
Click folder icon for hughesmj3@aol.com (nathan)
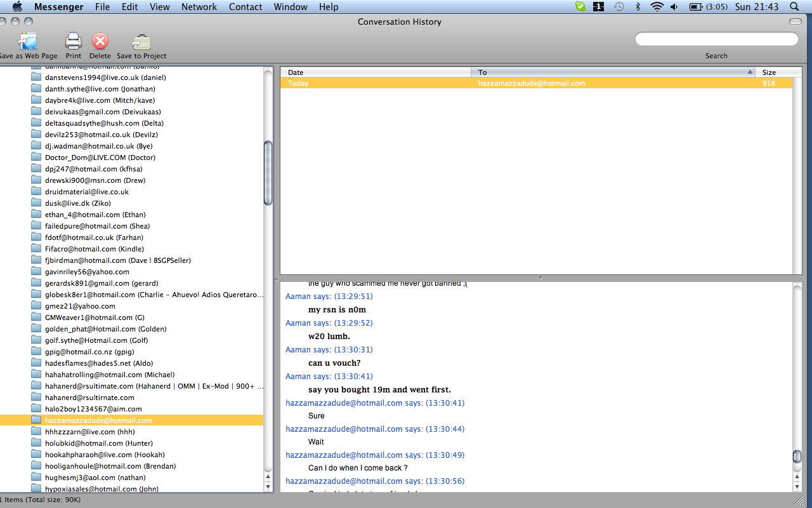[x=36, y=478]
